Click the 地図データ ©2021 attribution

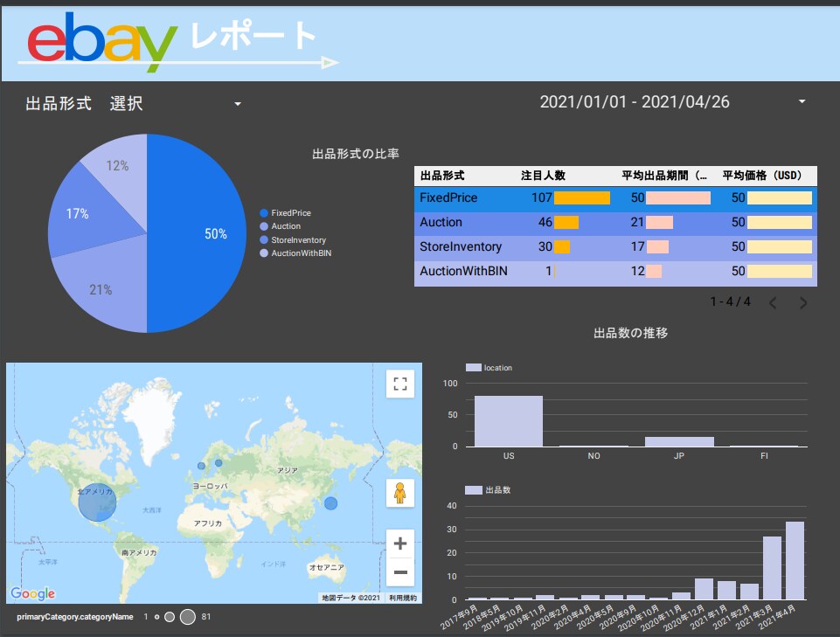pyautogui.click(x=351, y=598)
